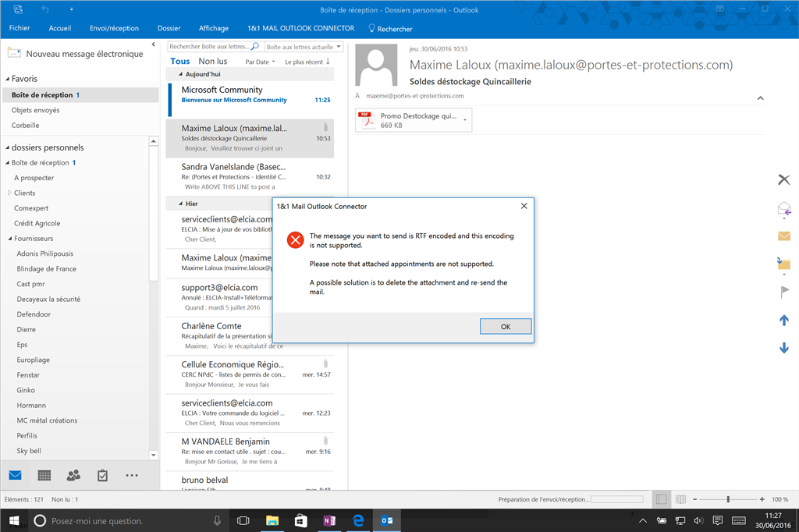Open the Microsoft Community email
This screenshot has height=532, width=799.
(x=250, y=100)
